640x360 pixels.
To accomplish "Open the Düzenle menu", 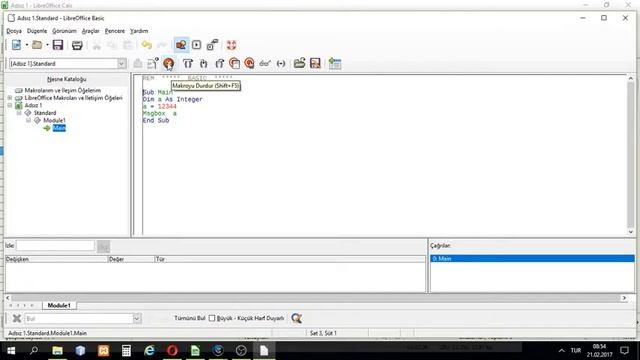I will (37, 31).
